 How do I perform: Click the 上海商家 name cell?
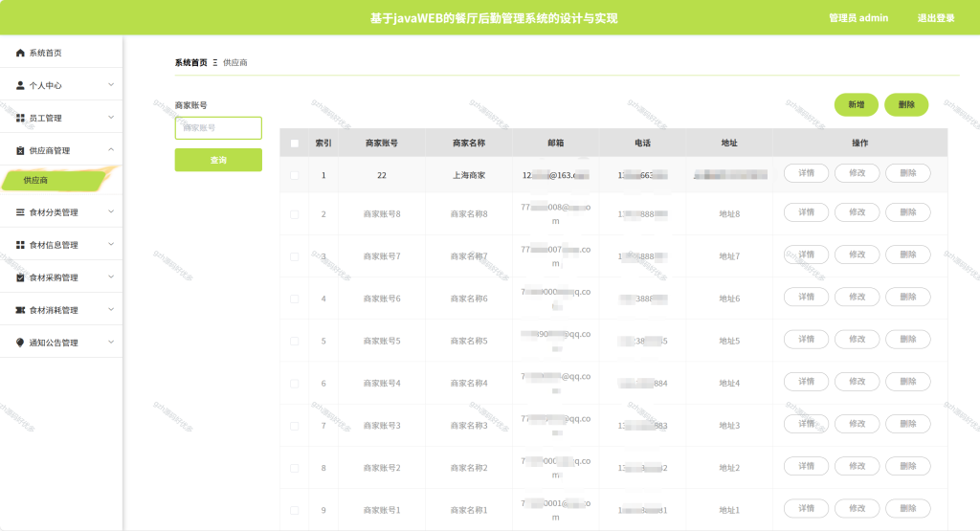pos(469,175)
